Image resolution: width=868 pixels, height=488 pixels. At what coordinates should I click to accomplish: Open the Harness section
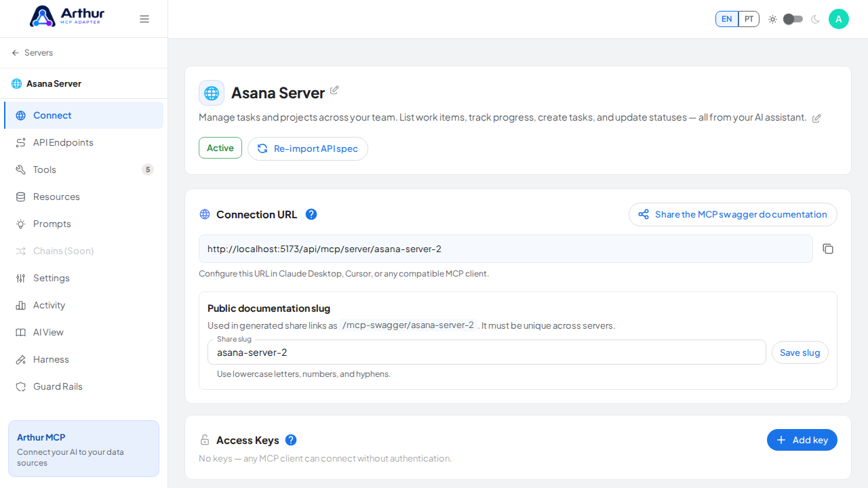pyautogui.click(x=84, y=359)
